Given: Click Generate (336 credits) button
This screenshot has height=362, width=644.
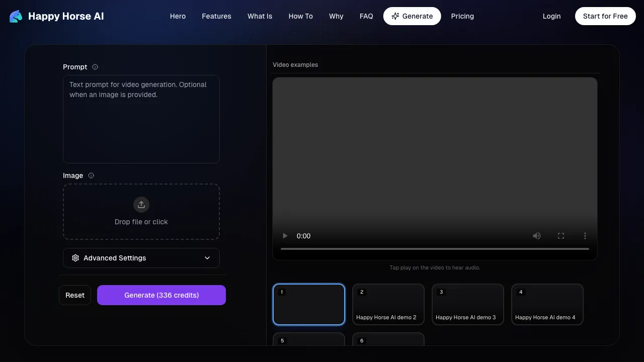Looking at the screenshot, I should point(162,295).
